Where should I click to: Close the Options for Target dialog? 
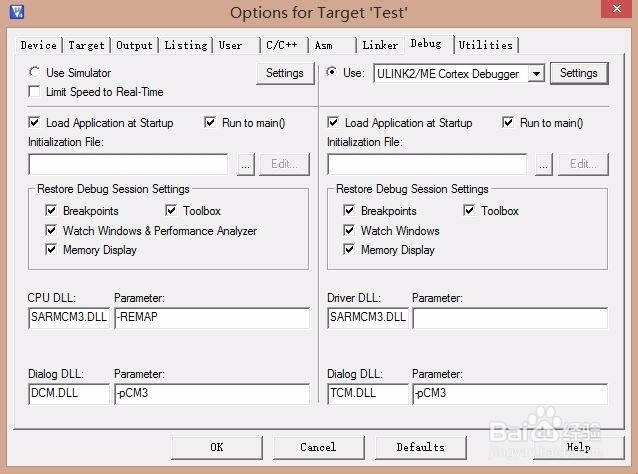coord(616,9)
